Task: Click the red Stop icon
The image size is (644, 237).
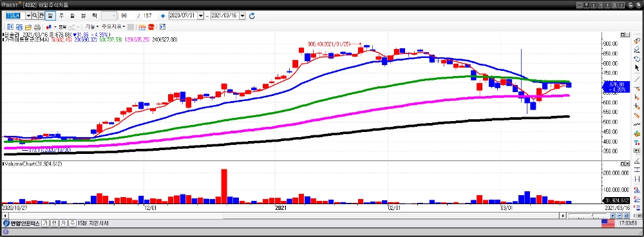Action: (x=151, y=26)
